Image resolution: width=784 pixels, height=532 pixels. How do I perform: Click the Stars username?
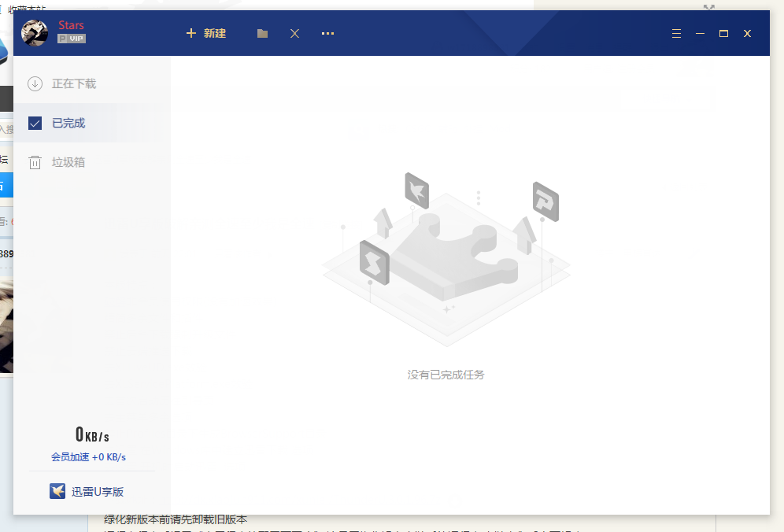(x=71, y=26)
